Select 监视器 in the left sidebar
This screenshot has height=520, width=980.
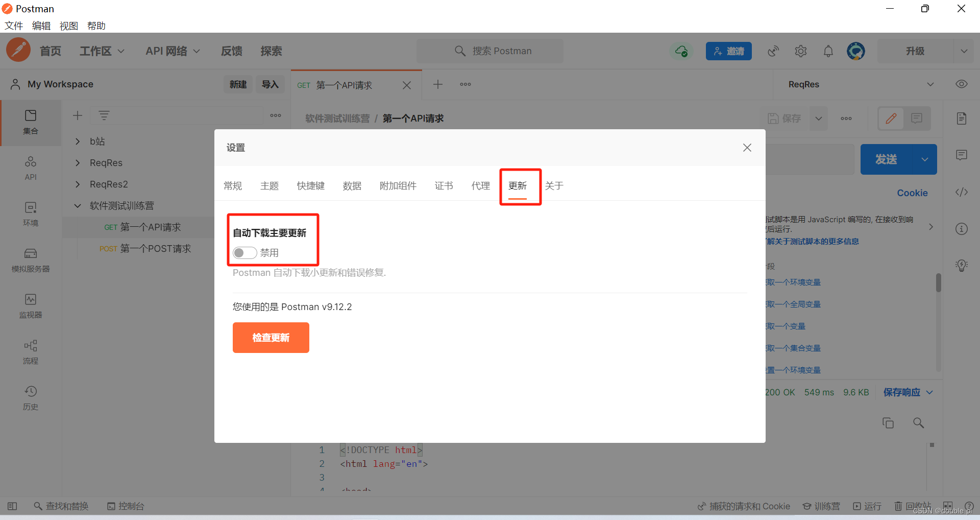(31, 306)
